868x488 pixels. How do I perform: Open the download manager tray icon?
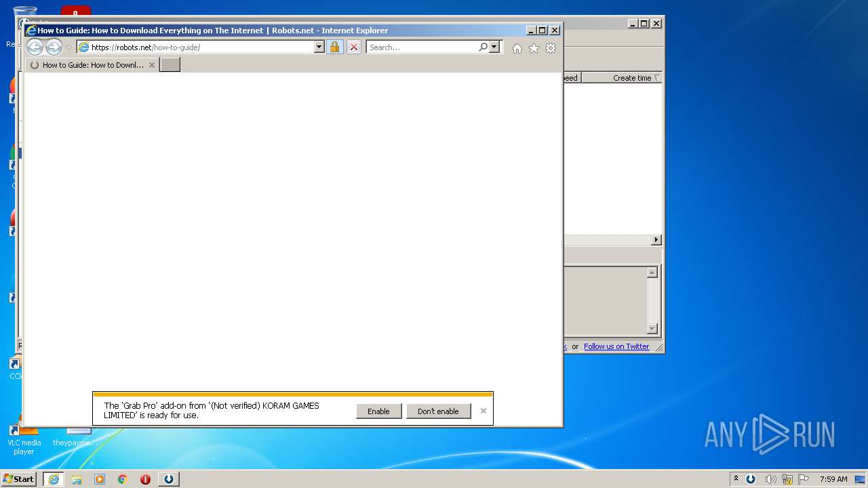pyautogui.click(x=751, y=479)
